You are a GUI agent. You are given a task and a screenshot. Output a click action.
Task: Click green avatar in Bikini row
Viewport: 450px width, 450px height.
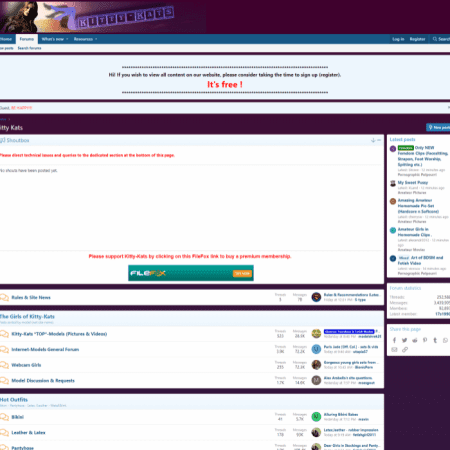click(x=316, y=417)
